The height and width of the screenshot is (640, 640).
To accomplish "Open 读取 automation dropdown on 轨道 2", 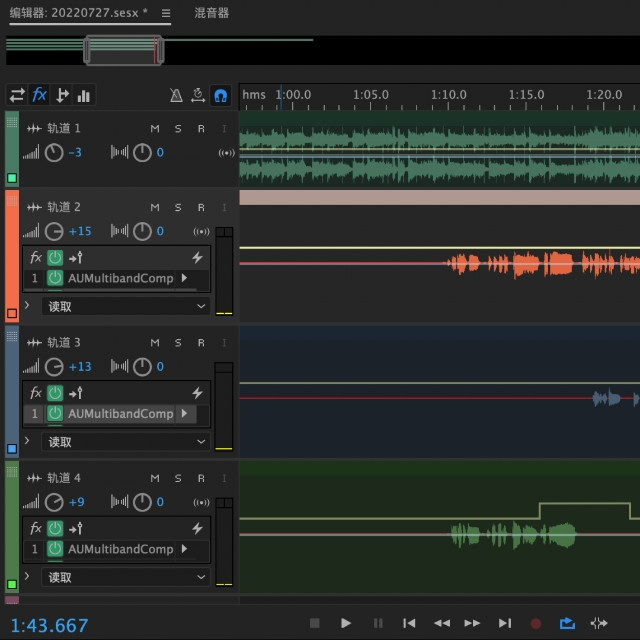I will 126,306.
